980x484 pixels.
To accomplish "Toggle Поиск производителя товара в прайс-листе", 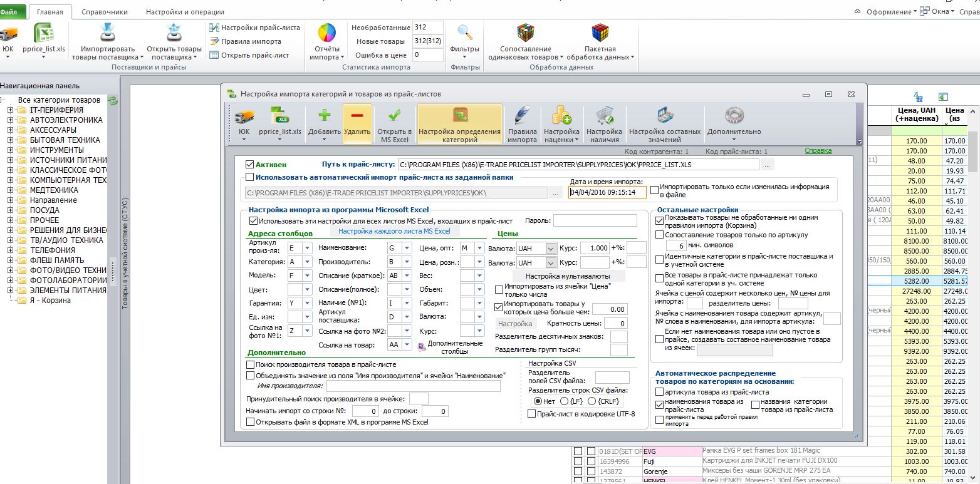I will point(251,364).
